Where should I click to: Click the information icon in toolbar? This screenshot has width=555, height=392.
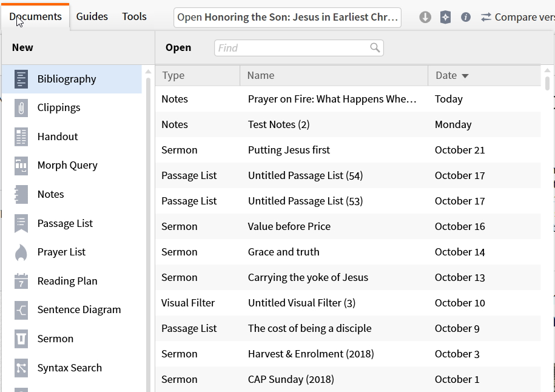coord(466,17)
